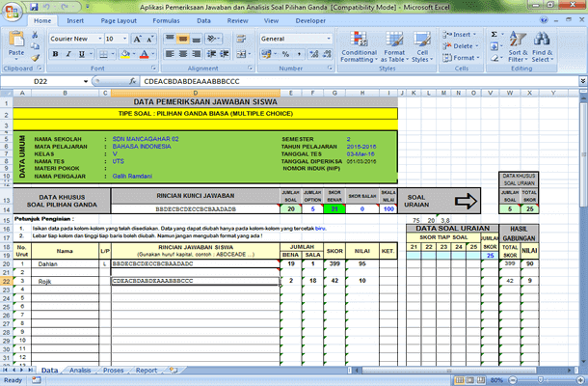
Task: Apply Percent Style format
Action: [285, 54]
